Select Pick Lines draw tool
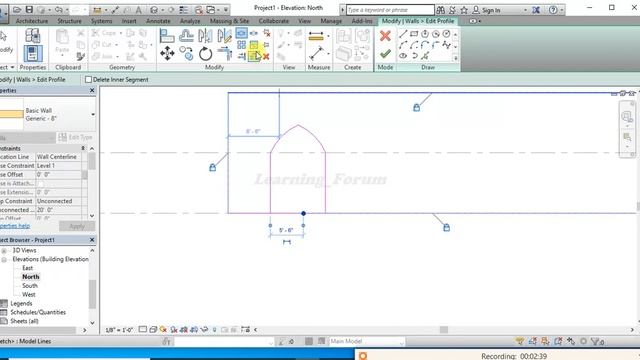The image size is (640, 360). pyautogui.click(x=425, y=56)
